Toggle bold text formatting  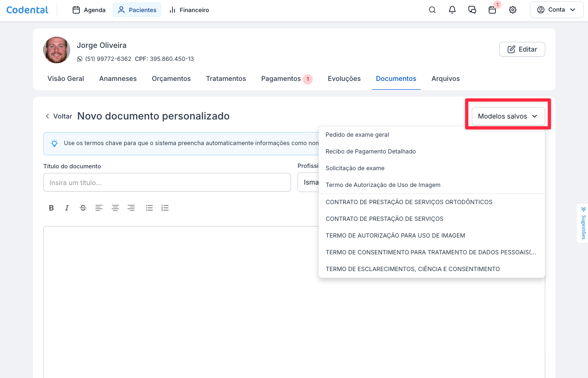[x=51, y=208]
